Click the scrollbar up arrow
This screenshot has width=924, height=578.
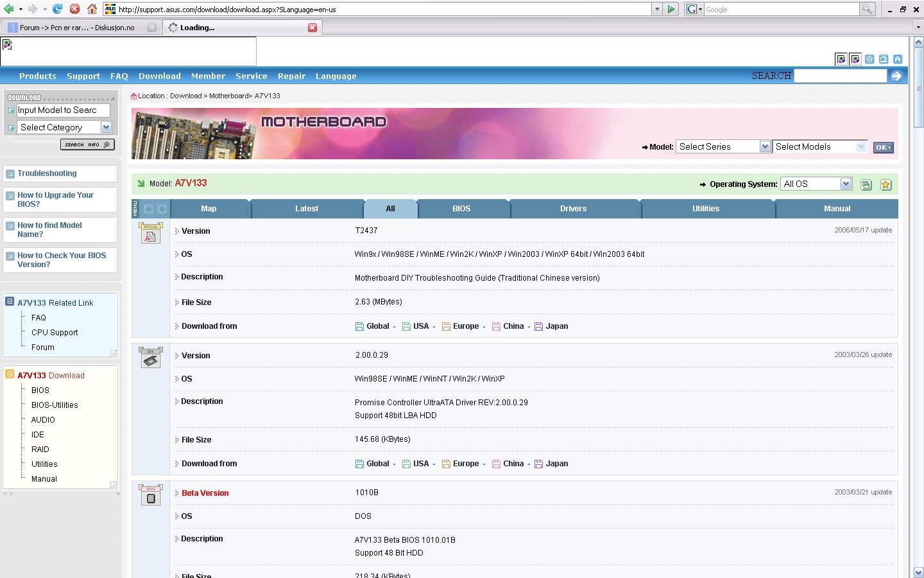[x=918, y=41]
